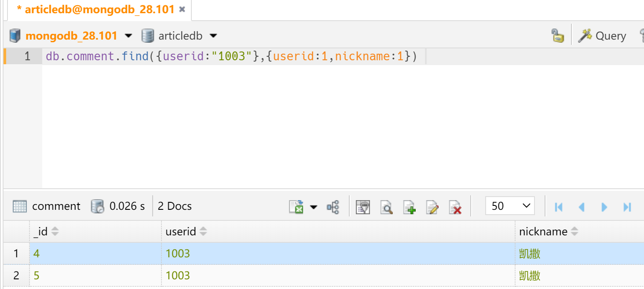Screen dimensions: 644x289
Task: Expand the articledb database dropdown
Action: [213, 36]
